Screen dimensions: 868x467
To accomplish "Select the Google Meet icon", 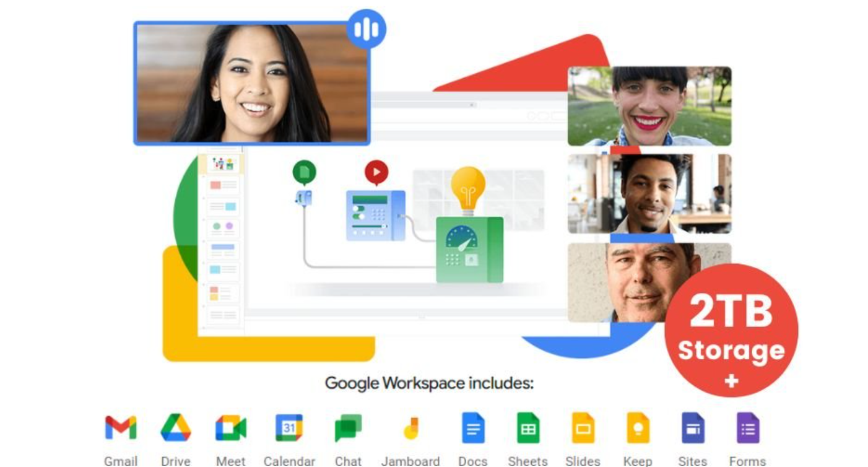I will 231,428.
